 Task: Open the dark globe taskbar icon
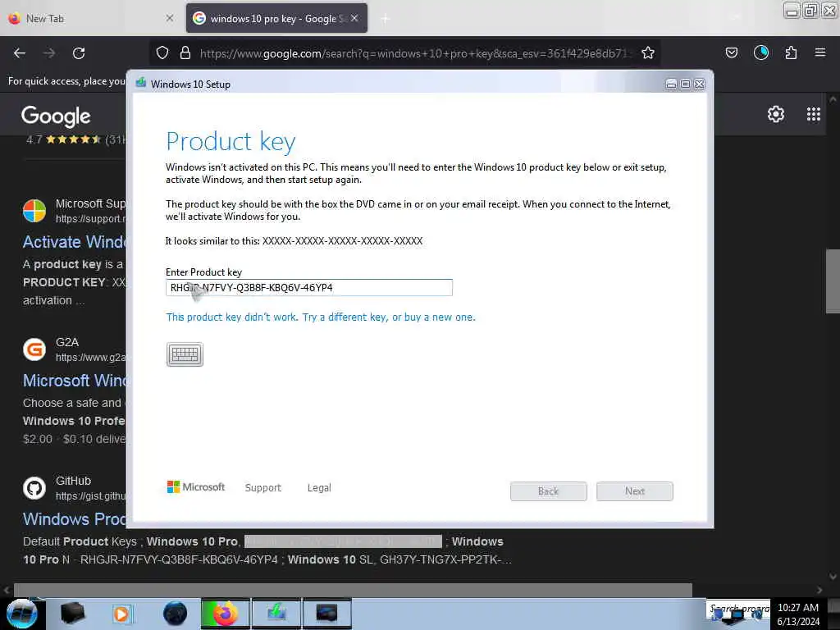tap(176, 614)
